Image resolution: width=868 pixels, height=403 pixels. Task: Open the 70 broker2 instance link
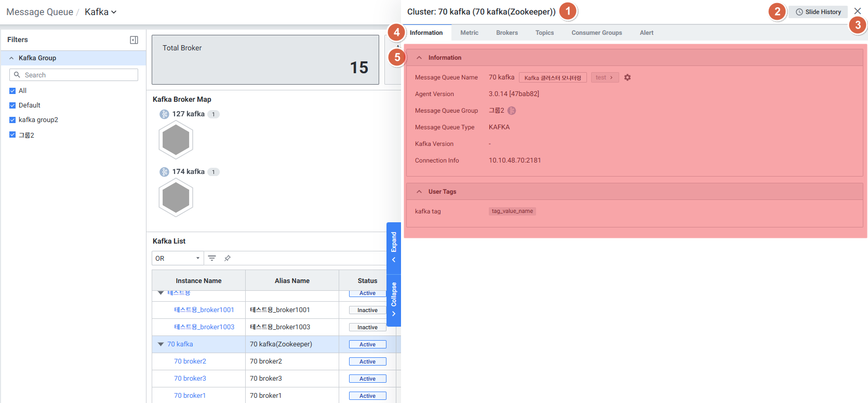(190, 361)
